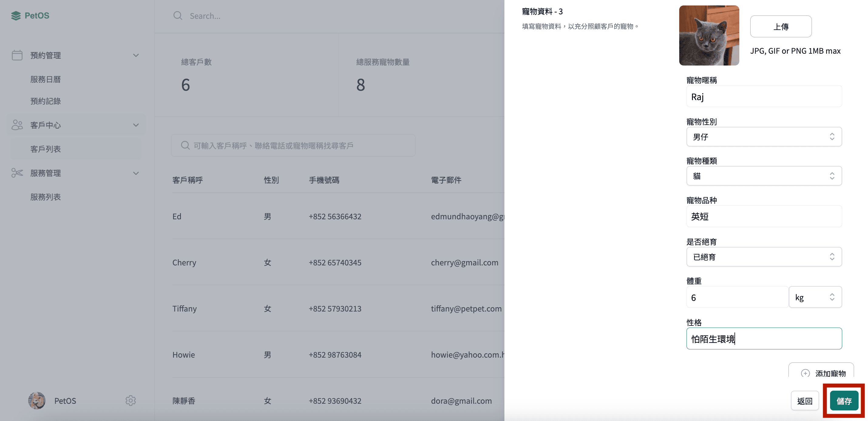Click the 總客戶數 statistic value 6
The height and width of the screenshot is (421, 868).
coord(186,85)
